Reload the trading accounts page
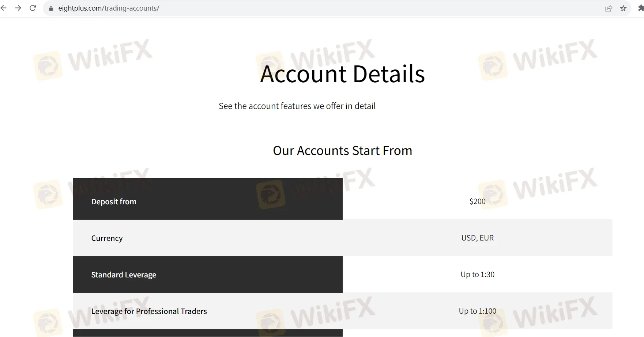 pos(33,8)
